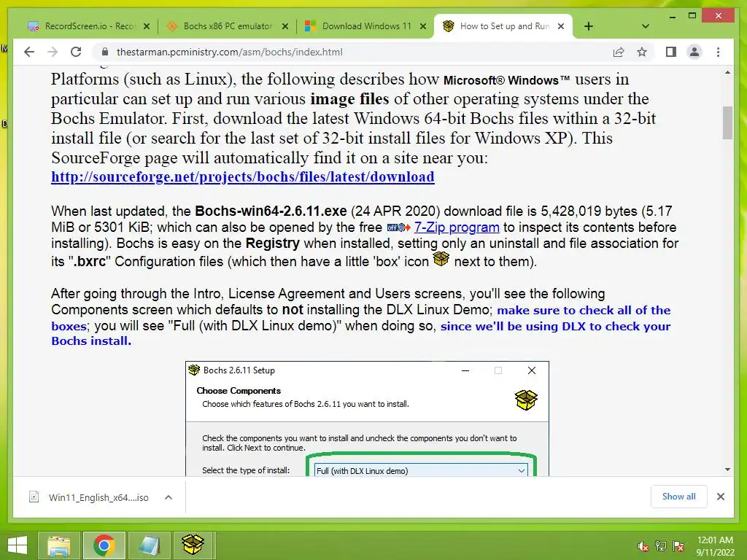
Task: Click the vertical scrollbar thumb
Action: coord(727,122)
